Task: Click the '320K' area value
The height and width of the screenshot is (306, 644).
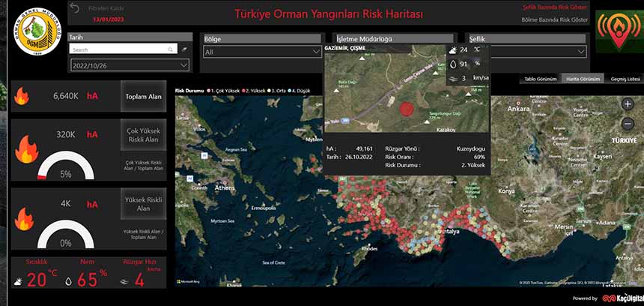Action: pyautogui.click(x=66, y=134)
